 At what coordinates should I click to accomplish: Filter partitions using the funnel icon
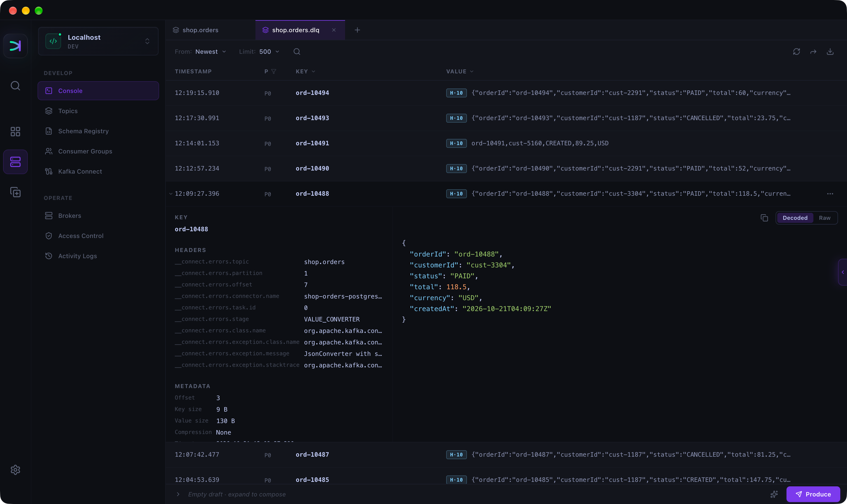273,71
